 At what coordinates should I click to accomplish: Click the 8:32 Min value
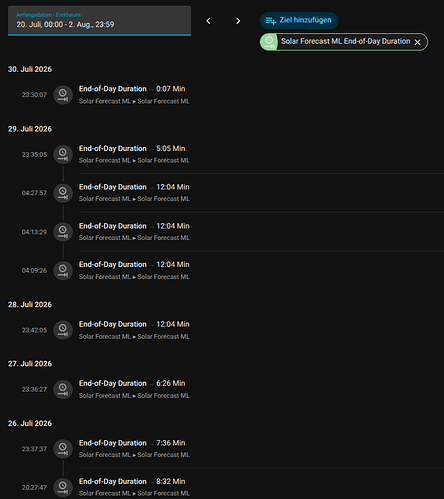[x=171, y=482]
